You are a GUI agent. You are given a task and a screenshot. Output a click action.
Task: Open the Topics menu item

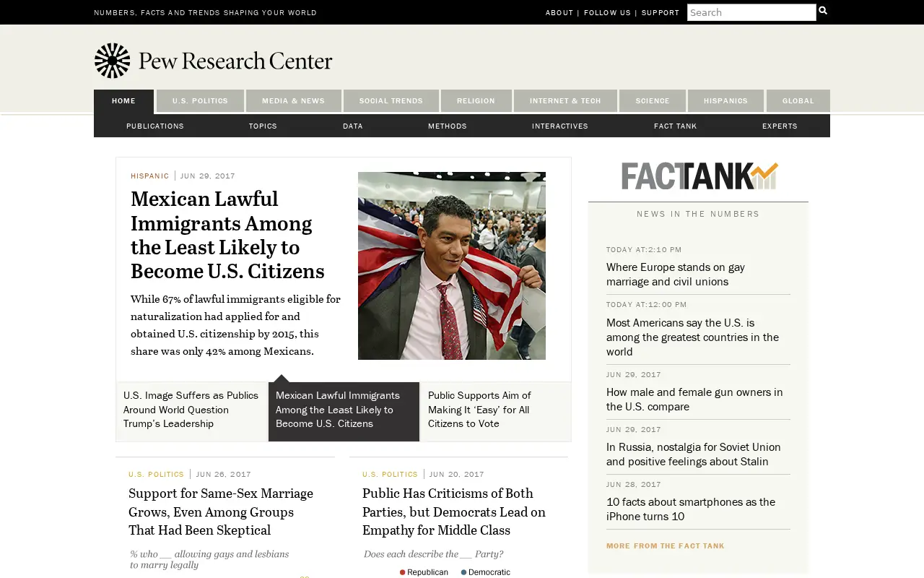263,126
